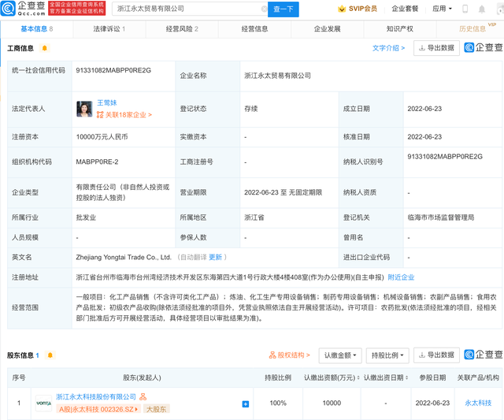Click 导出数据 button in 工商信息 section

point(435,48)
